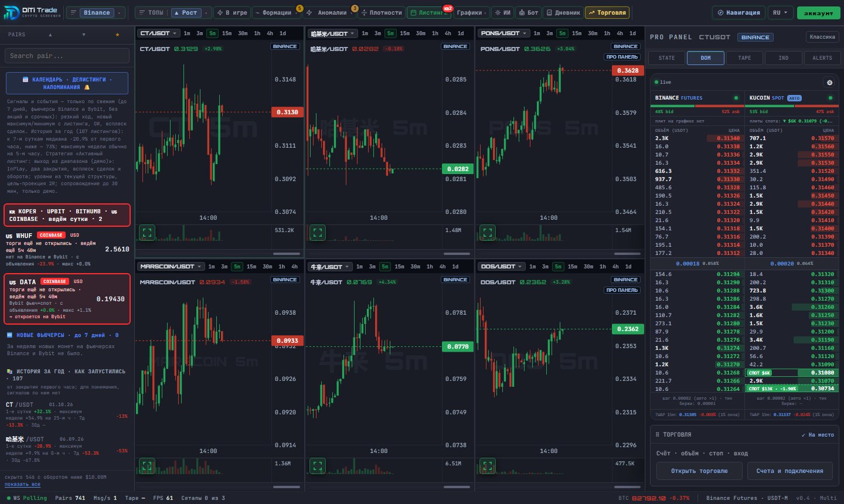Fullscreen the CT/USDT chart
The image size is (844, 504).
(x=147, y=233)
